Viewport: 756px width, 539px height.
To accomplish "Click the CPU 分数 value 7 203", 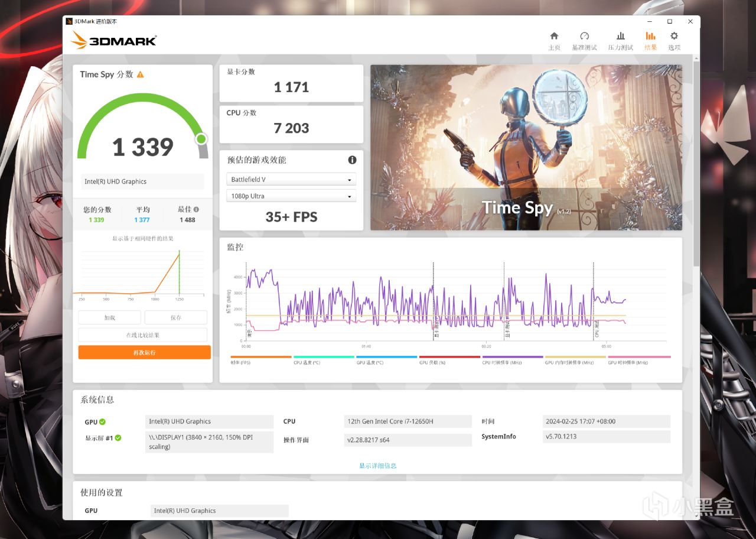I will tap(291, 128).
